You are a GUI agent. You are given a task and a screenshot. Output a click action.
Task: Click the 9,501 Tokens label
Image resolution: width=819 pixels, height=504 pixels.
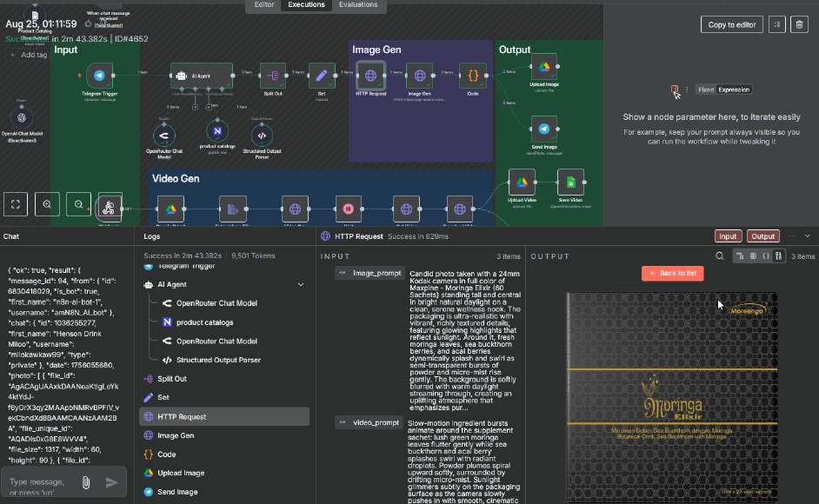[x=253, y=256]
